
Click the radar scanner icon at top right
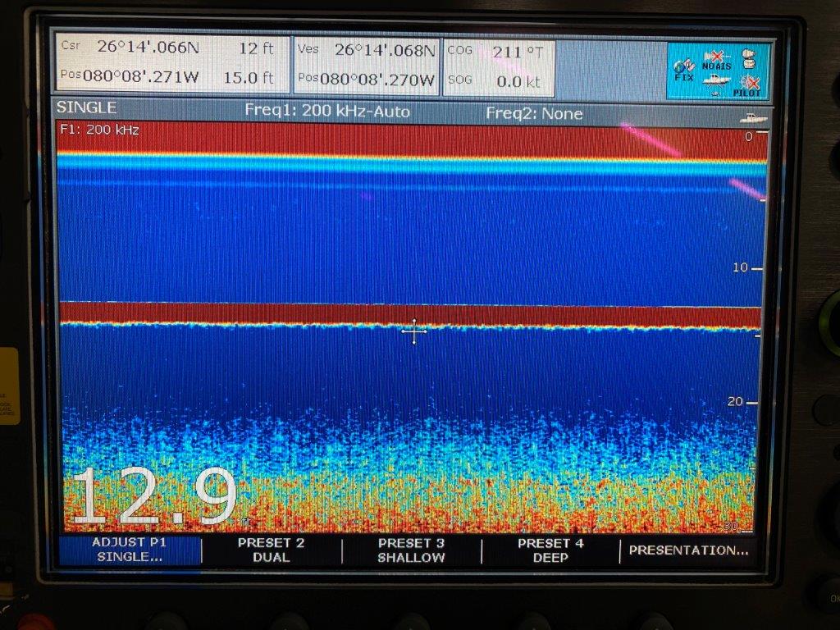click(x=747, y=59)
